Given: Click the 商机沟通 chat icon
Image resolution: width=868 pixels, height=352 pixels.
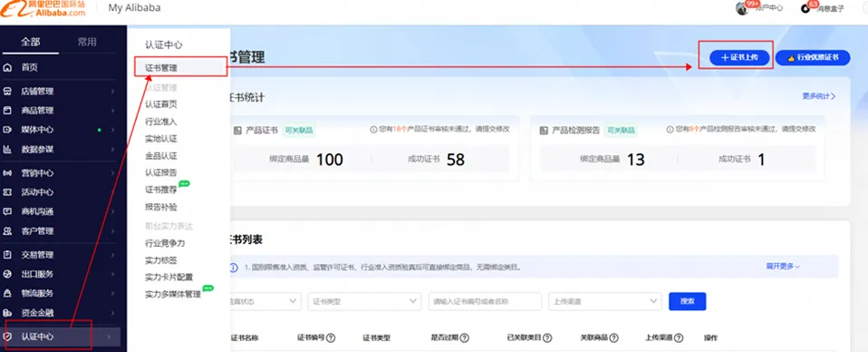Looking at the screenshot, I should point(8,211).
